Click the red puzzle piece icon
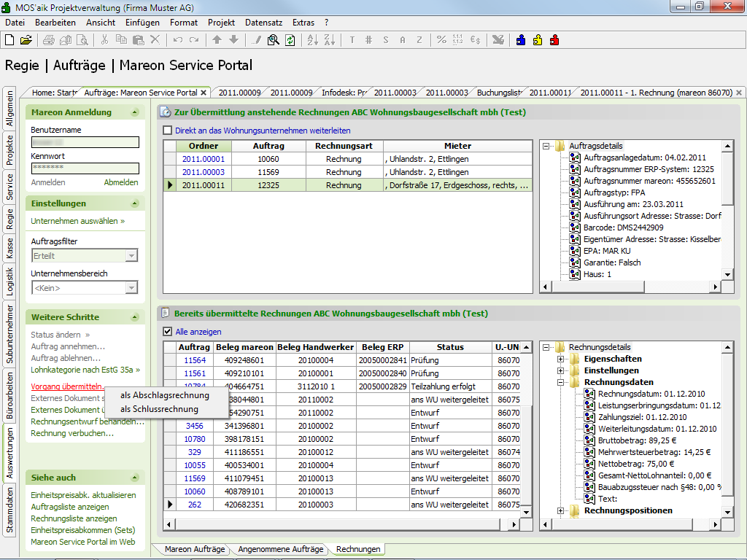The height and width of the screenshot is (560, 747). pos(554,40)
